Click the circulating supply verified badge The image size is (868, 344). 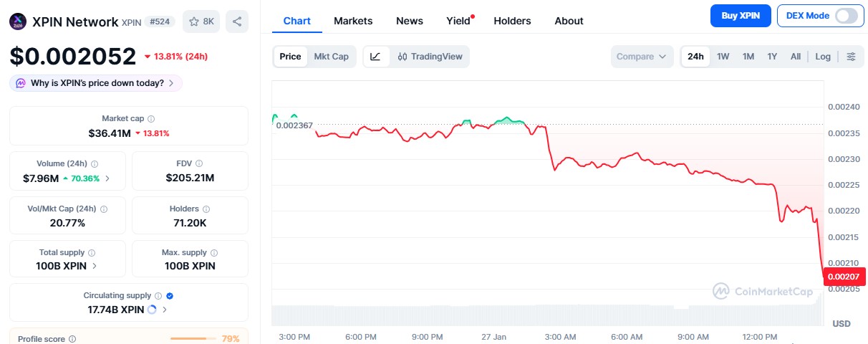pos(170,295)
